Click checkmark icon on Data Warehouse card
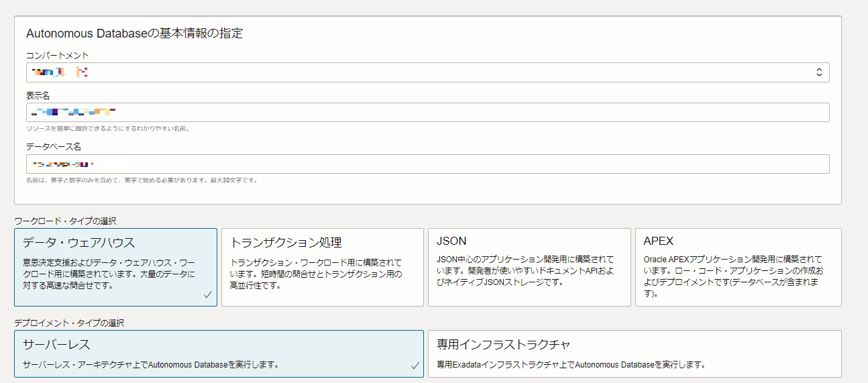 [x=208, y=294]
